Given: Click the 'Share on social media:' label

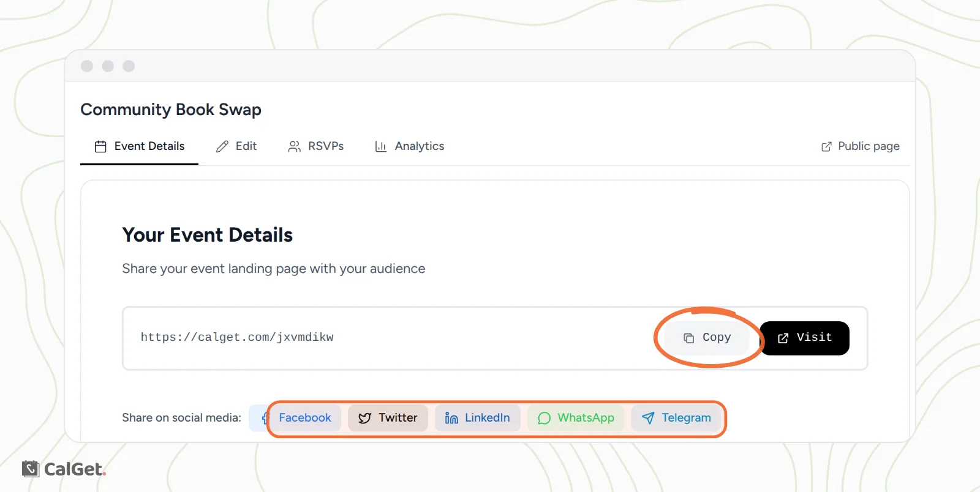Looking at the screenshot, I should [181, 418].
